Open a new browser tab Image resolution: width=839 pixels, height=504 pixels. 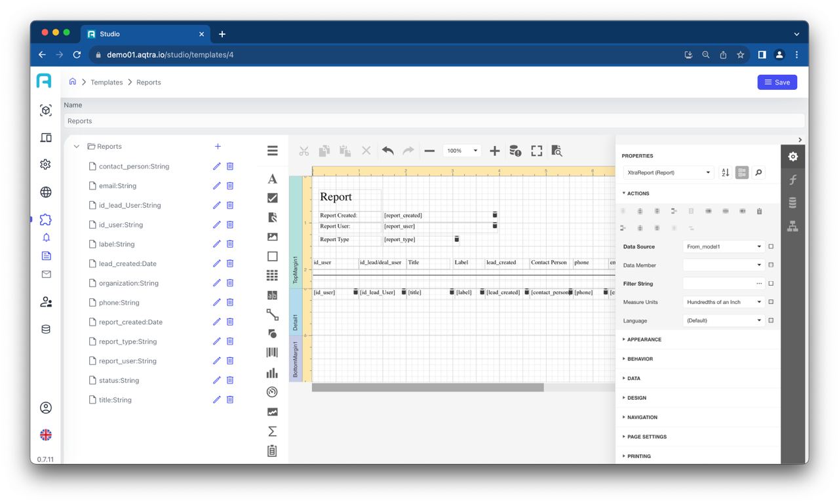(222, 34)
